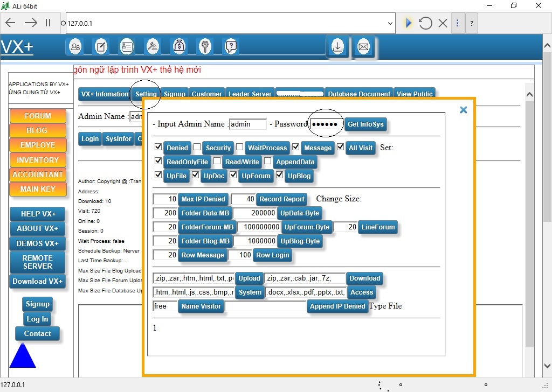
Task: Enable the Security checkbox
Action: point(198,148)
